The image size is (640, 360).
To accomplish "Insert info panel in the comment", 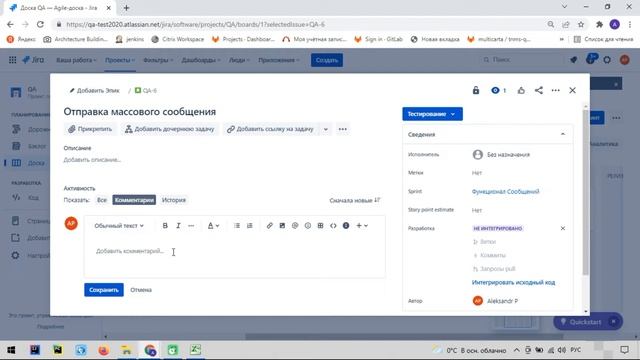I will pos(346,225).
